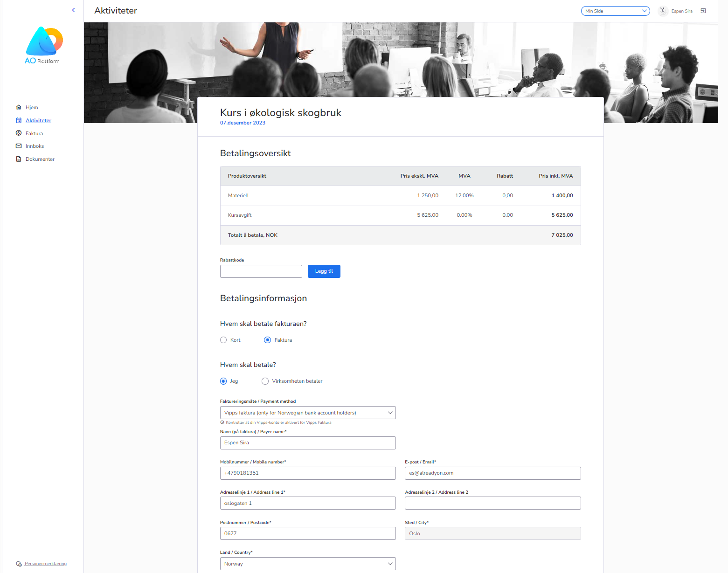Select Virksomheten betaler radio button
728x573 pixels.
pyautogui.click(x=265, y=381)
